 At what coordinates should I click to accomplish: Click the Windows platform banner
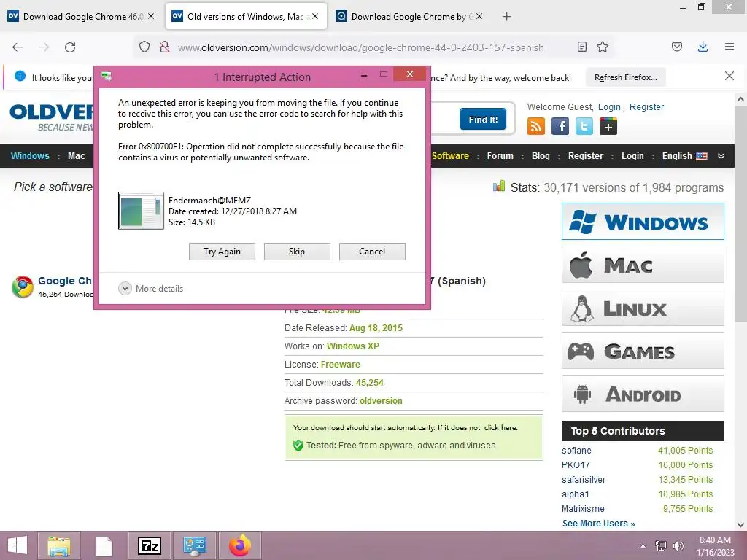(643, 222)
